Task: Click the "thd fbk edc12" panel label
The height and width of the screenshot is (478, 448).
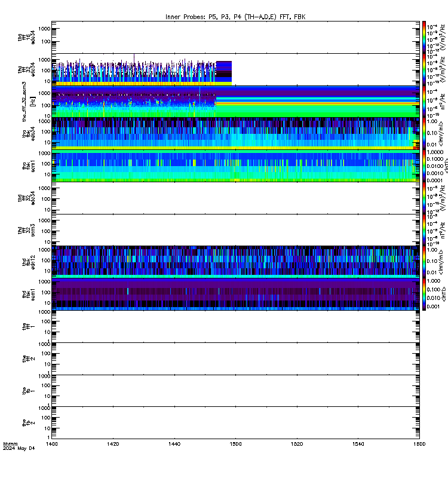Action: click(29, 262)
